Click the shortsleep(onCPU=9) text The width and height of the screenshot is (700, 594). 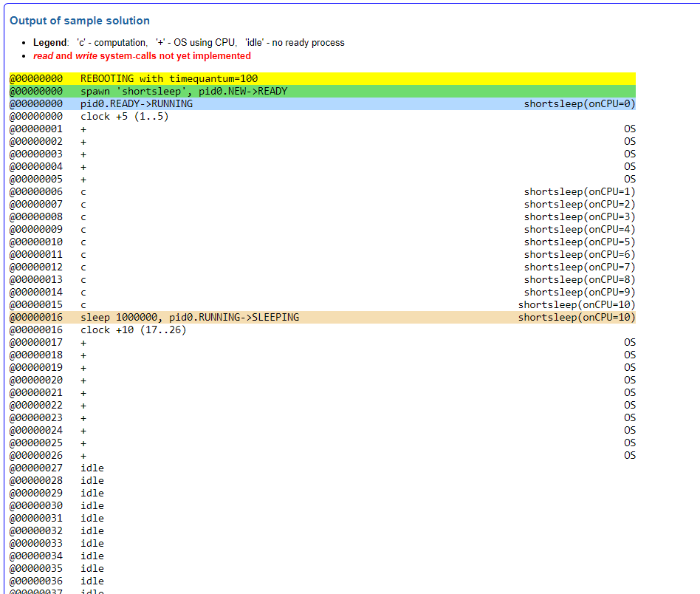pos(580,292)
